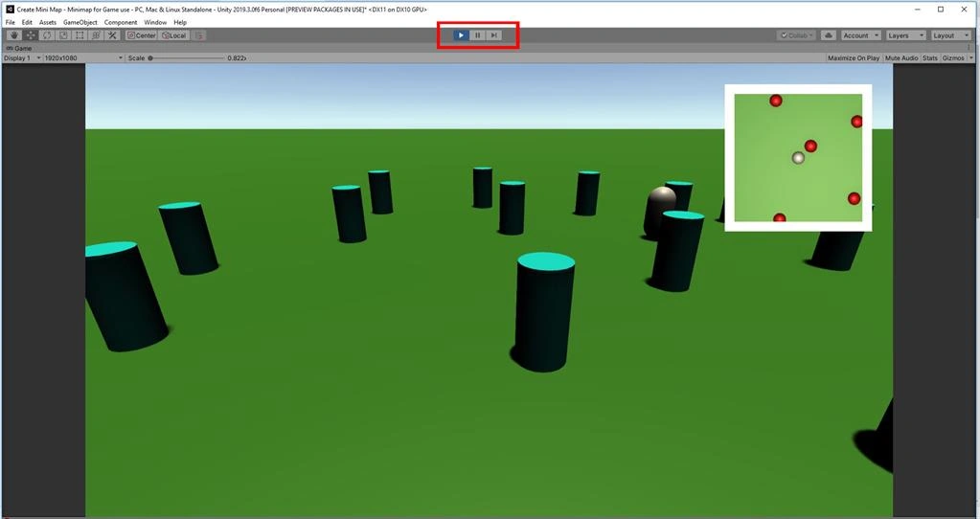Toggle Maximize On Play
The width and height of the screenshot is (980, 519).
(x=854, y=58)
